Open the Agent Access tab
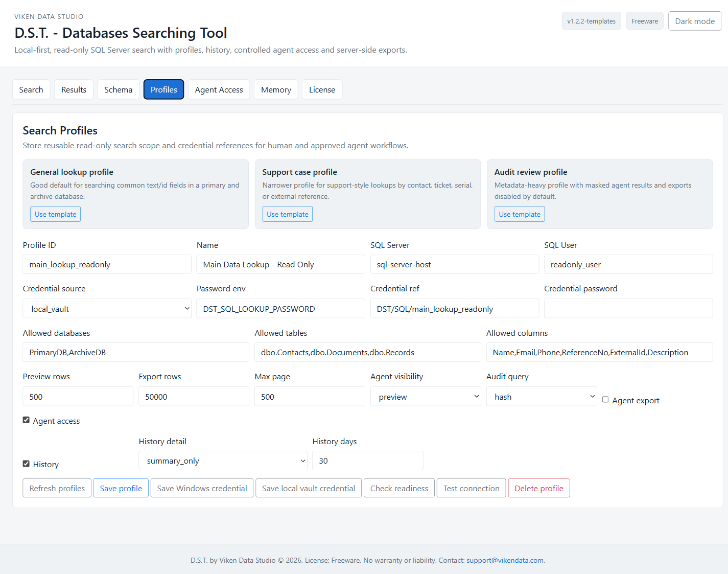The width and height of the screenshot is (728, 574). pyautogui.click(x=219, y=89)
